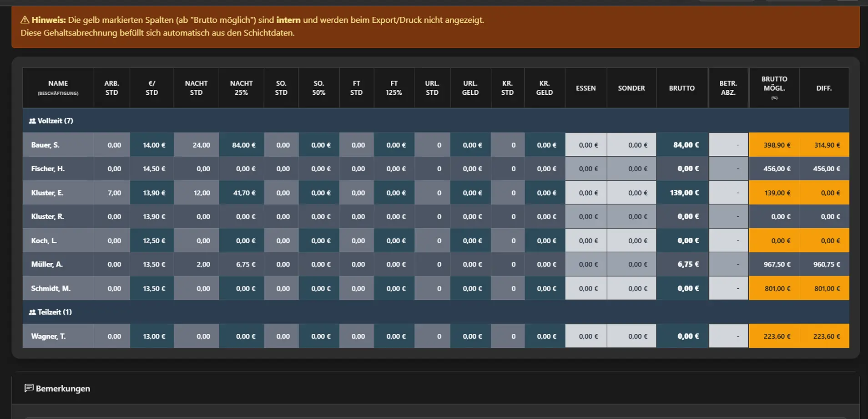Click ESSEN field in Schmidt, M. row

586,288
